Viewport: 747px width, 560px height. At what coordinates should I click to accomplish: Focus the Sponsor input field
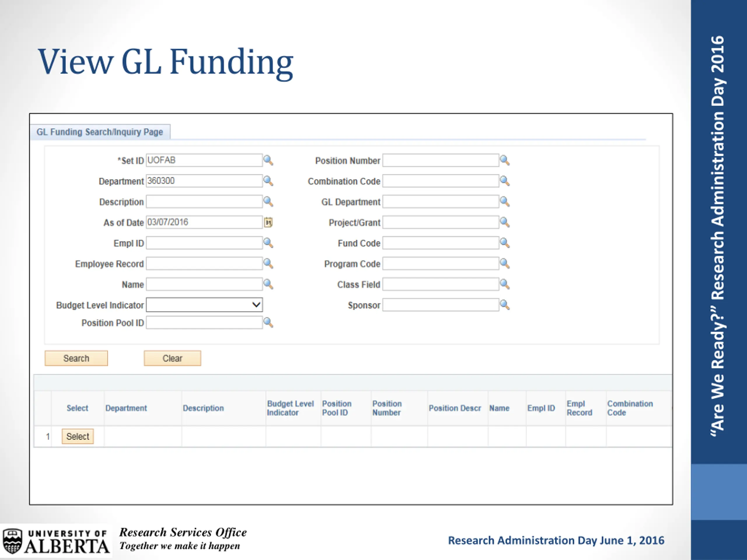click(x=441, y=305)
